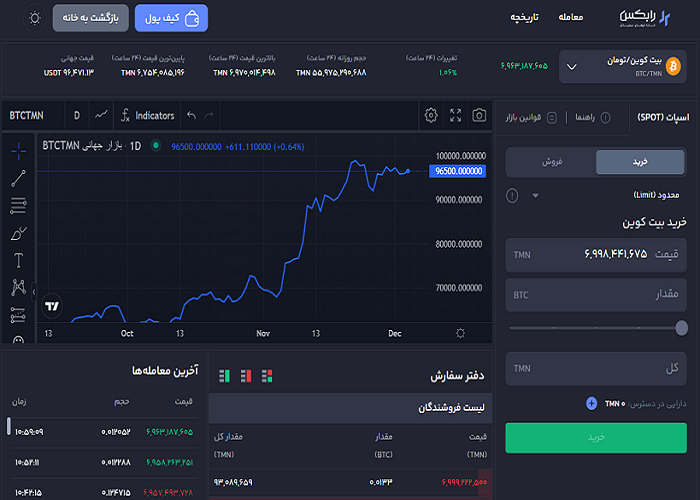Image resolution: width=700 pixels, height=500 pixels.
Task: Select the text annotation tool
Action: click(x=19, y=261)
